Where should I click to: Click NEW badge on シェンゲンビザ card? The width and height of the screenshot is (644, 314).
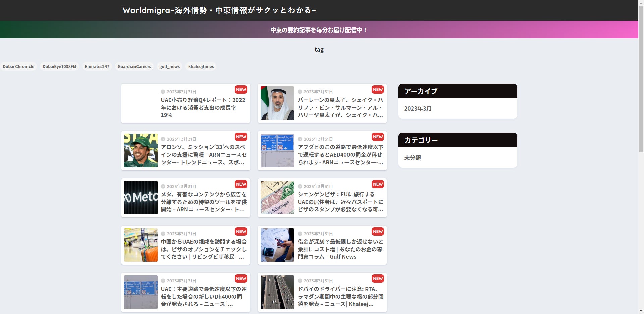378,184
